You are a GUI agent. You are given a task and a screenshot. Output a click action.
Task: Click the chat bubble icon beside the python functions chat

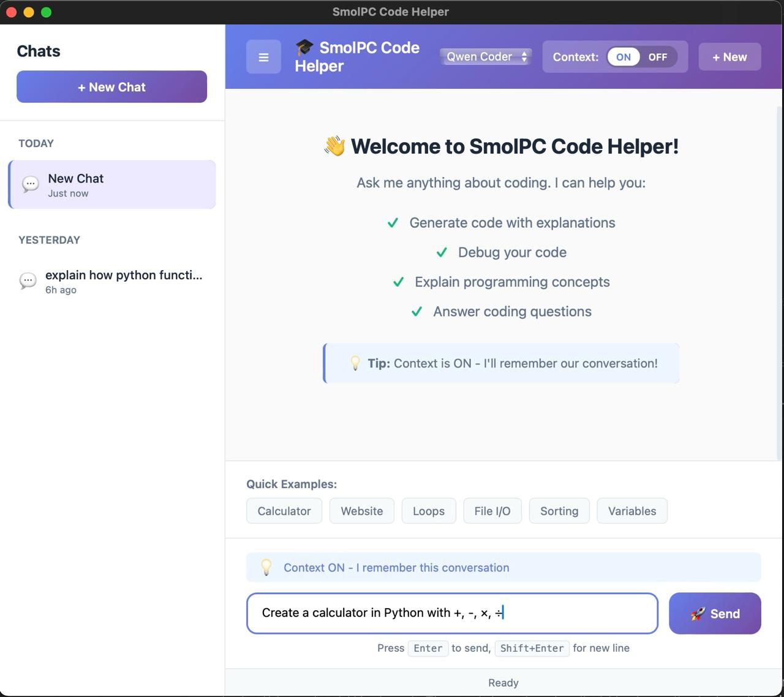pos(28,281)
